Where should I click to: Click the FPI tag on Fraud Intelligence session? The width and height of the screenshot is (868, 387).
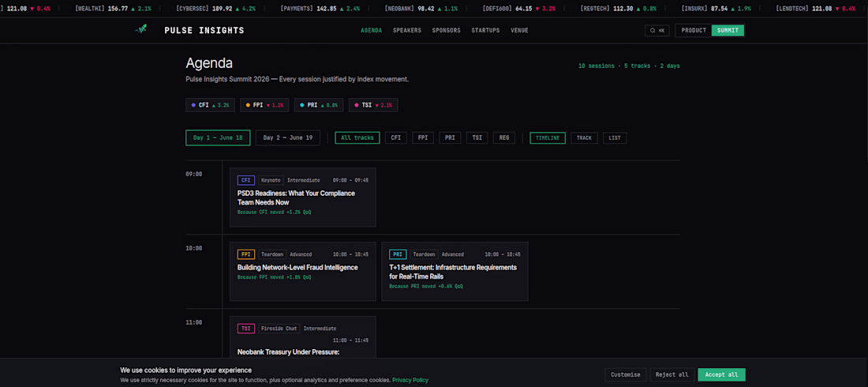coord(245,254)
